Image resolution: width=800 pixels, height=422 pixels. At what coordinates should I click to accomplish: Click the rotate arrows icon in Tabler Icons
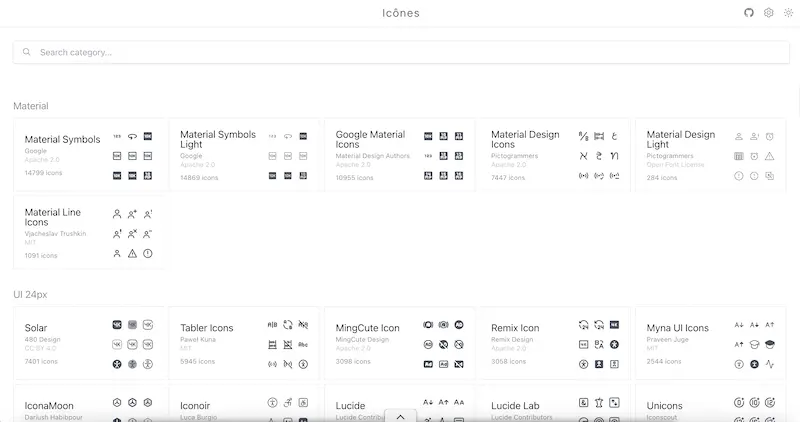(288, 325)
